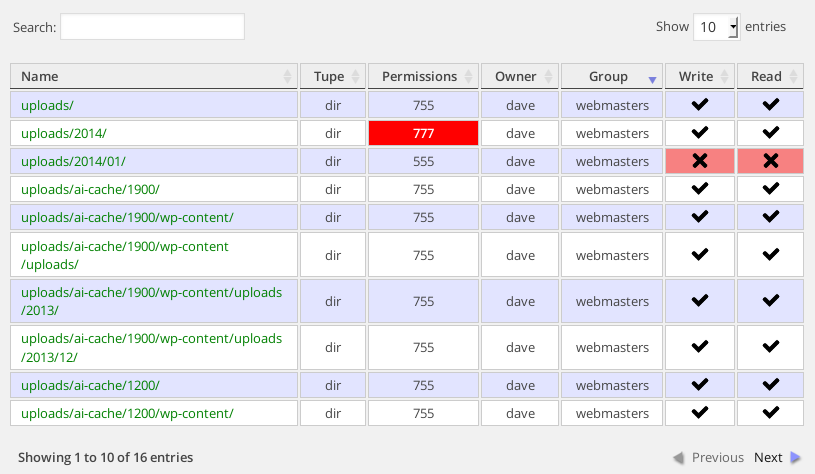Screen dimensions: 815x474
Task: Click 755 permissions in uploads/ row
Action: pos(423,105)
